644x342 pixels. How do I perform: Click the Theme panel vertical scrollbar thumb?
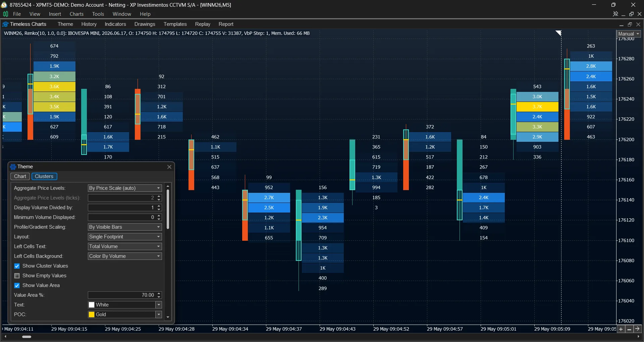click(x=168, y=210)
